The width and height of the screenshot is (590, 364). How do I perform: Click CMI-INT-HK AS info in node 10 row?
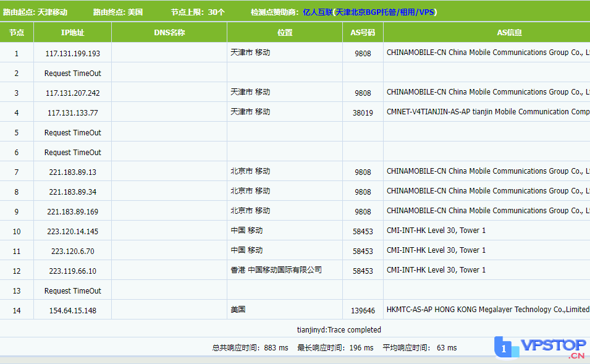pyautogui.click(x=436, y=231)
